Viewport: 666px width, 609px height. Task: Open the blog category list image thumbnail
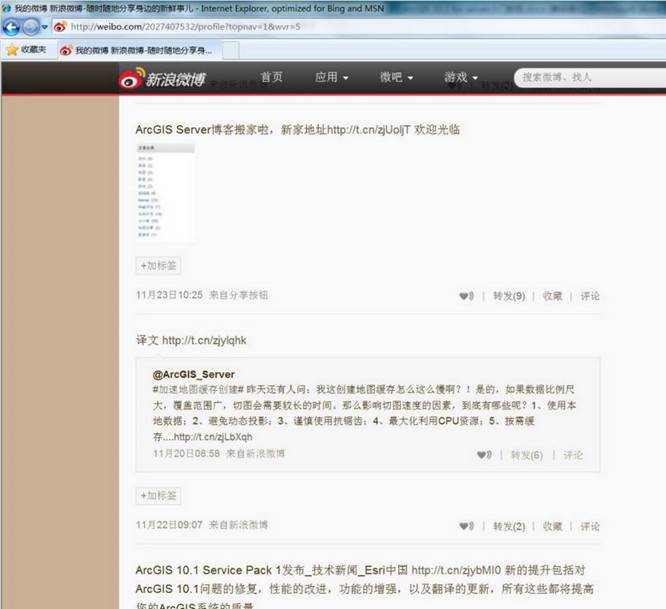click(165, 193)
